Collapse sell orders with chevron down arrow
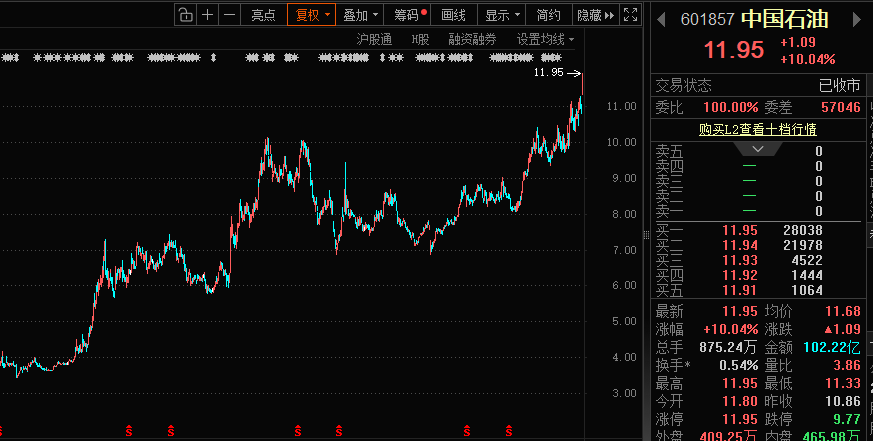The height and width of the screenshot is (441, 873). point(763,149)
